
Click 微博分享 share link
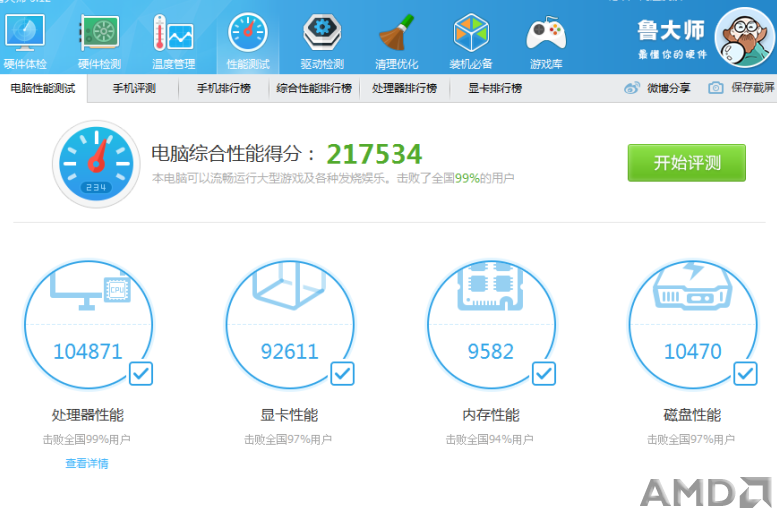point(668,88)
